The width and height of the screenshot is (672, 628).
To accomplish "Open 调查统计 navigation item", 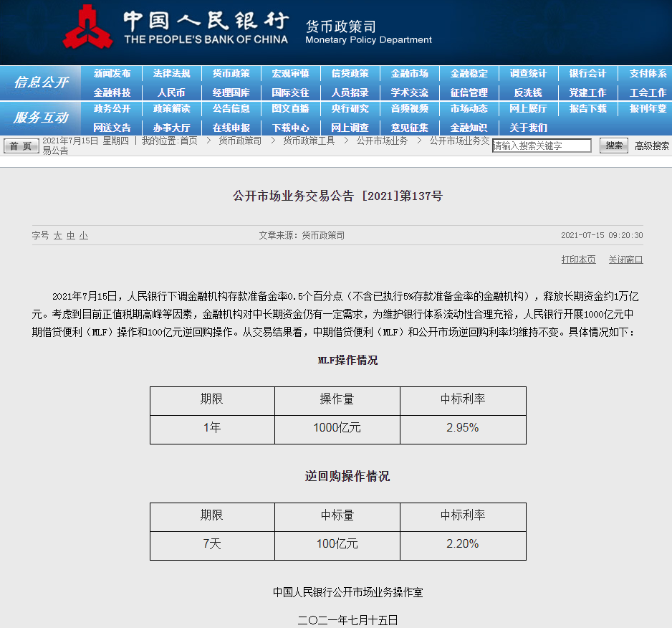I will [528, 74].
